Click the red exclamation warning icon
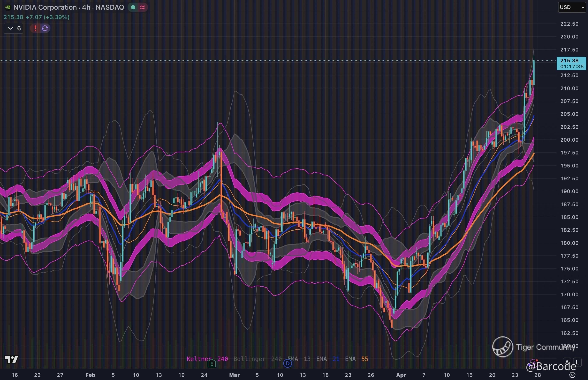Viewport: 588px width, 380px height. [35, 28]
